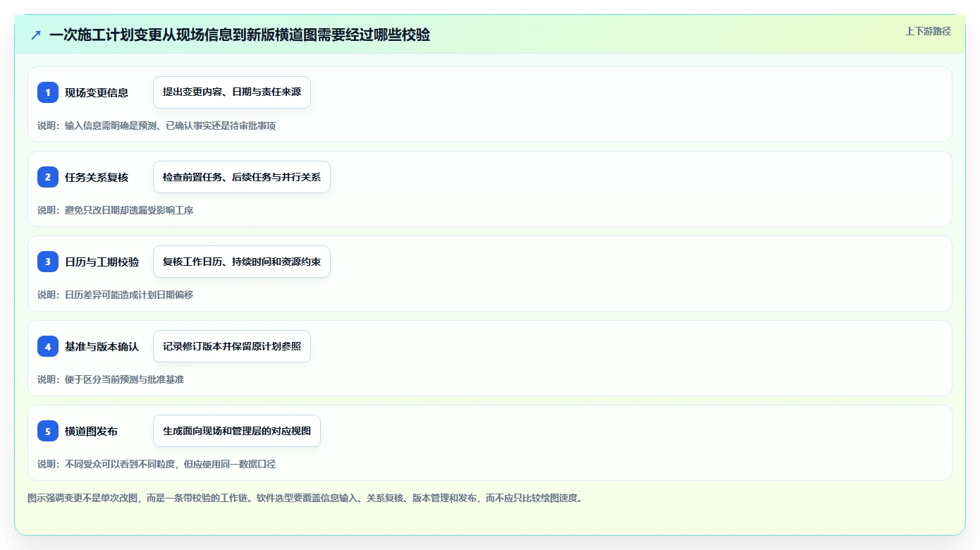Click the 生成面向现场和管理层的对应视图 chip
The image size is (980, 550).
point(237,431)
